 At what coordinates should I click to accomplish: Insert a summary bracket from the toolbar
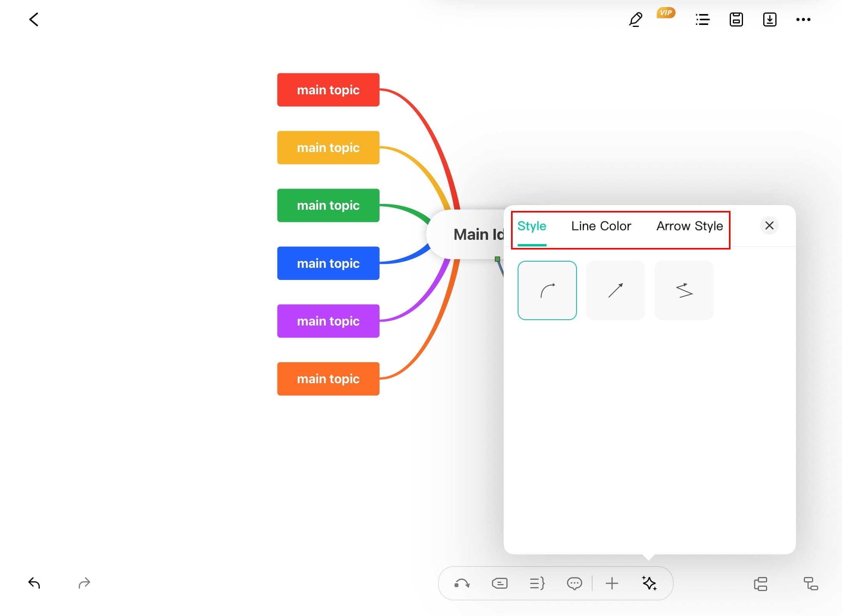coord(537,584)
